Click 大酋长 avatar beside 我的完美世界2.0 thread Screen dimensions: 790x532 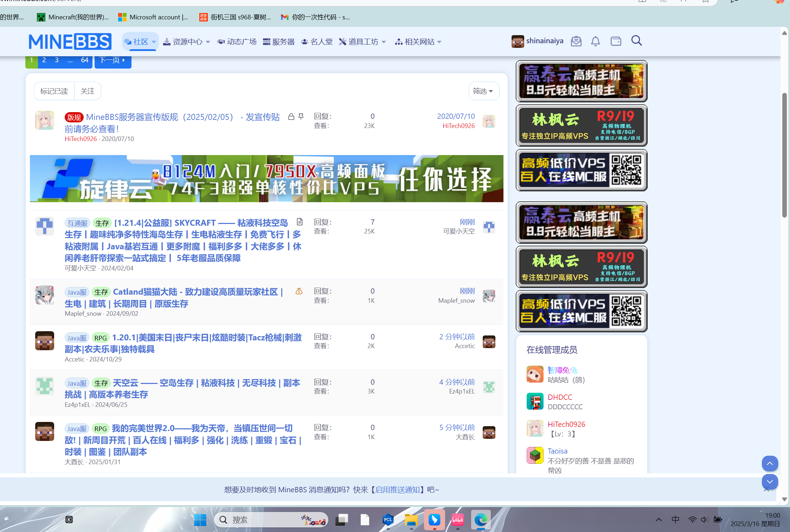pos(45,431)
